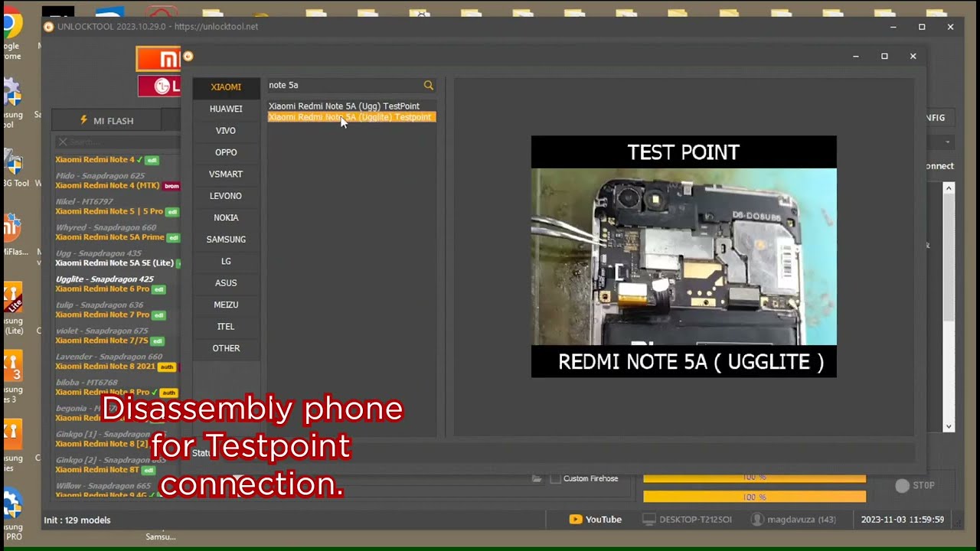
Task: Select the ITEL brand tab
Action: [226, 327]
